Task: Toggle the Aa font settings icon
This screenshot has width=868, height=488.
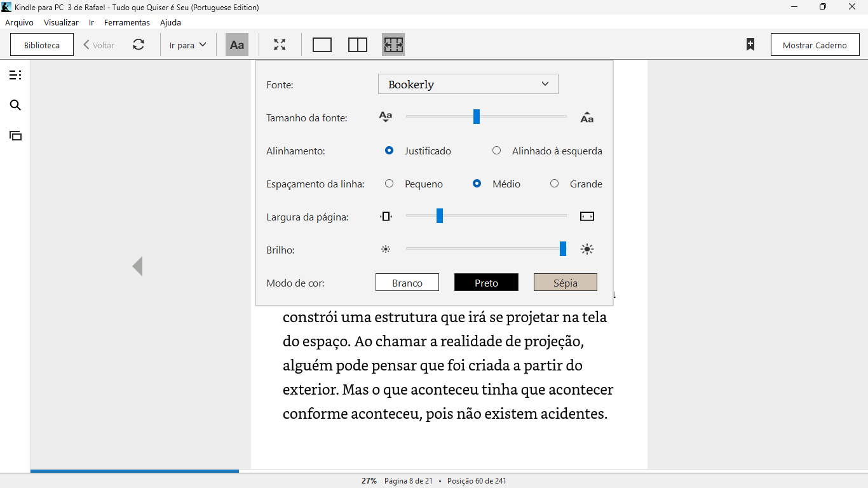Action: (237, 45)
